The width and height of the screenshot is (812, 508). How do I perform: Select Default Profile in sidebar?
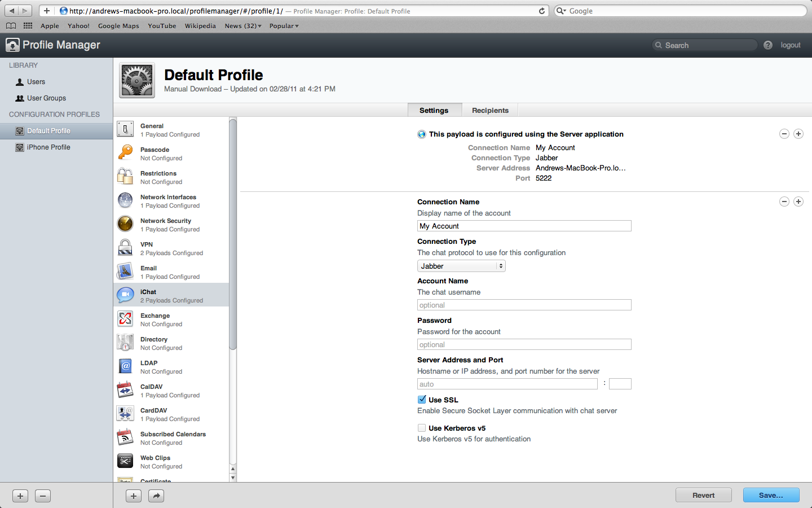tap(56, 131)
